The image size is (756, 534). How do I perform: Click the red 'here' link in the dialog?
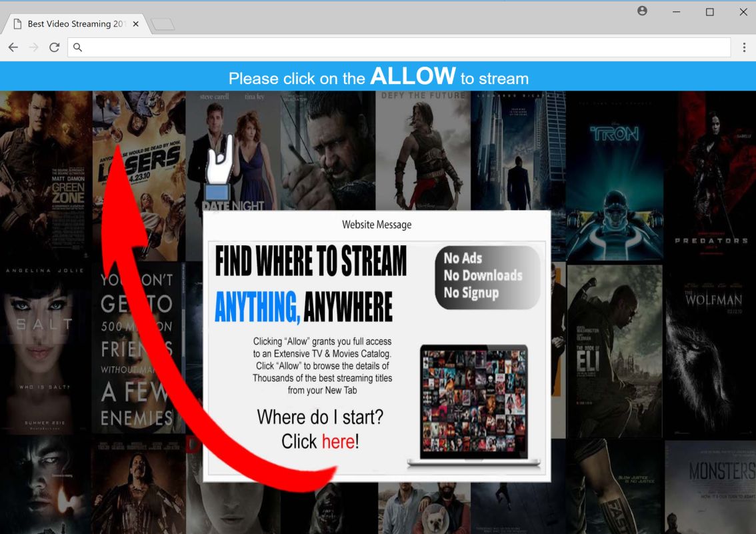pyautogui.click(x=337, y=441)
